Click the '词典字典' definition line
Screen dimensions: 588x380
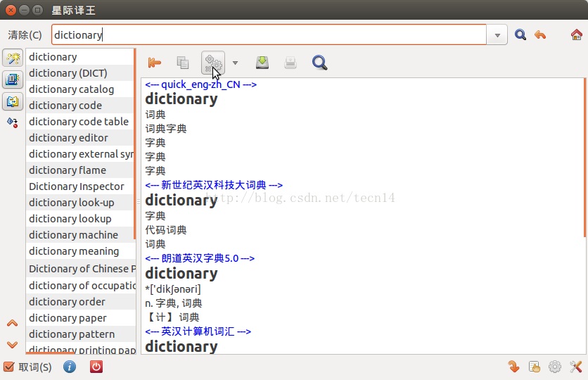tap(166, 129)
